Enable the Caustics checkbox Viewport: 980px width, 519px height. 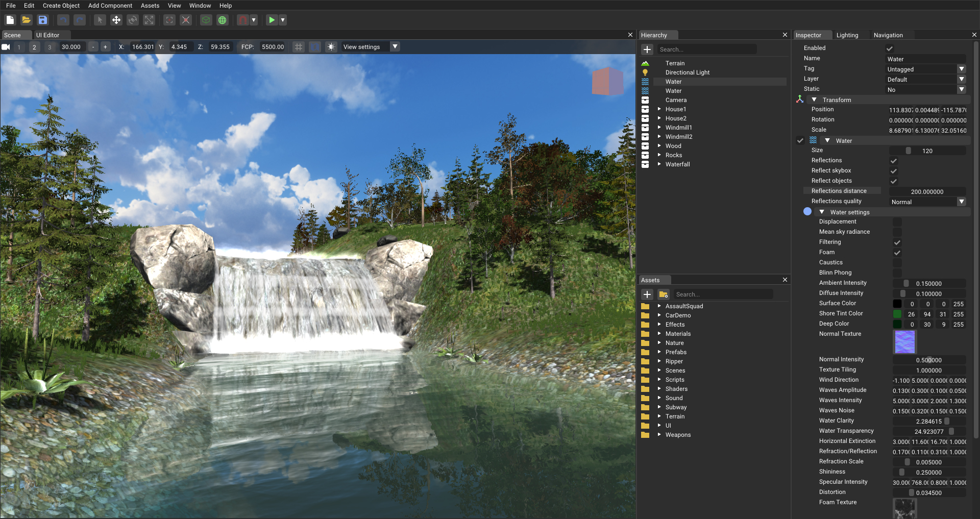click(897, 263)
